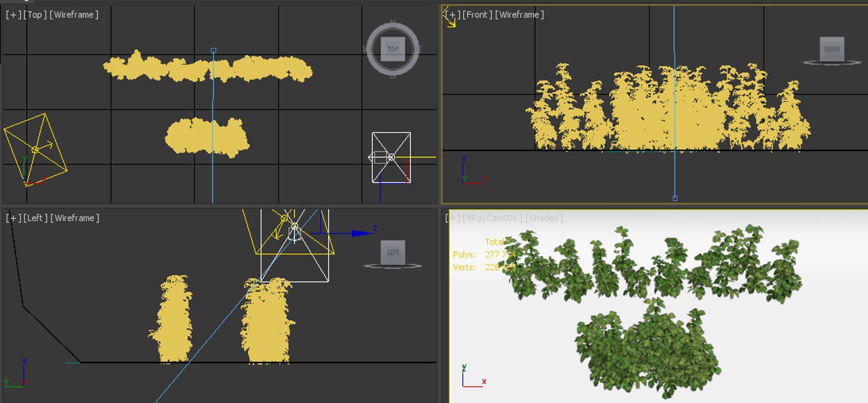Open the [+] menu in Front viewport

point(453,14)
